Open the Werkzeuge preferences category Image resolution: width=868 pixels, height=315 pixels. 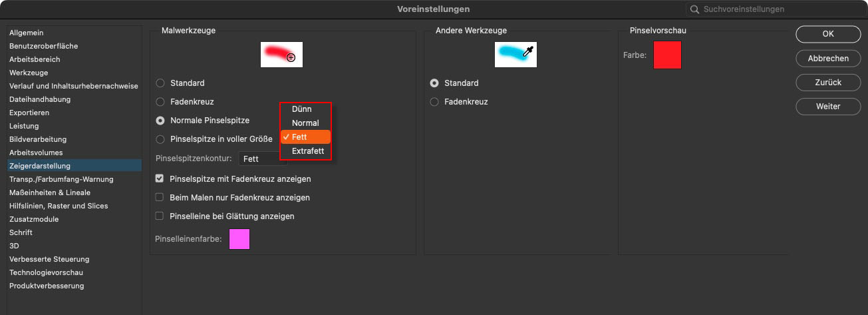29,73
